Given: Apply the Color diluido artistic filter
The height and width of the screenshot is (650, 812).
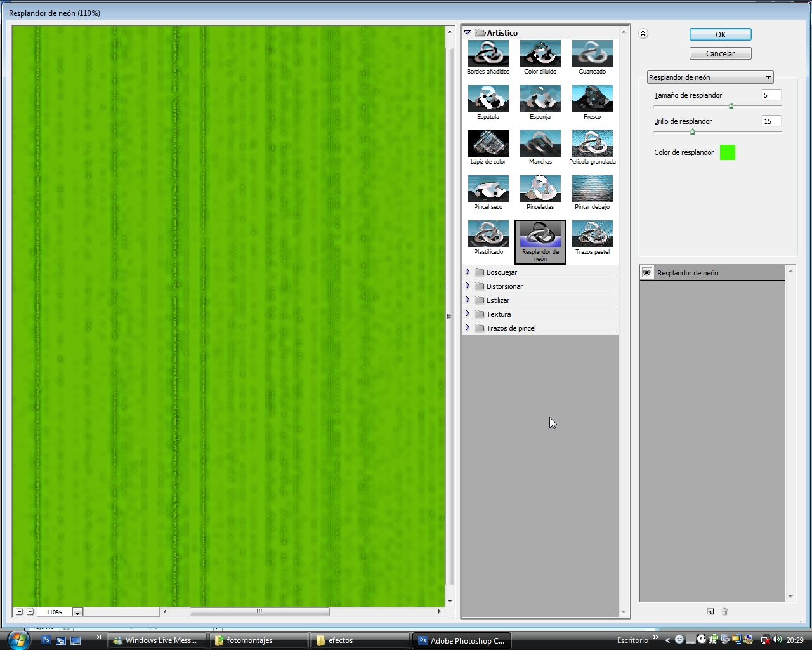Looking at the screenshot, I should click(x=540, y=53).
